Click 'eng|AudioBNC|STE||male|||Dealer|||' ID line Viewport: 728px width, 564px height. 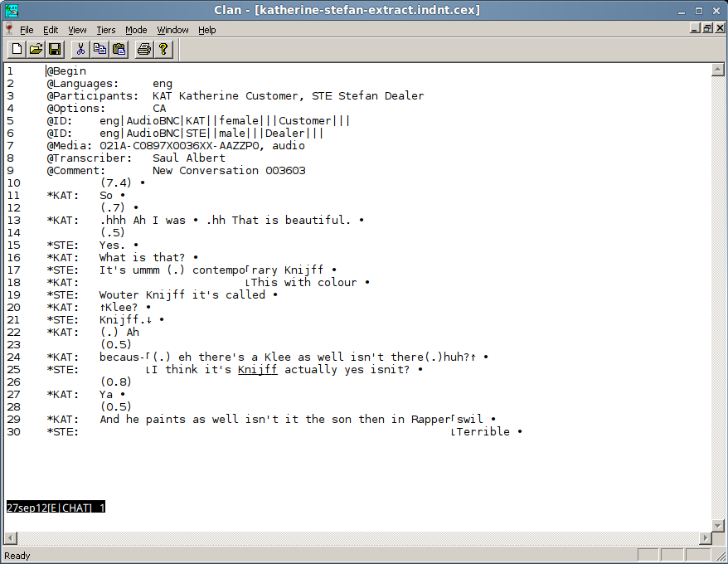(211, 134)
